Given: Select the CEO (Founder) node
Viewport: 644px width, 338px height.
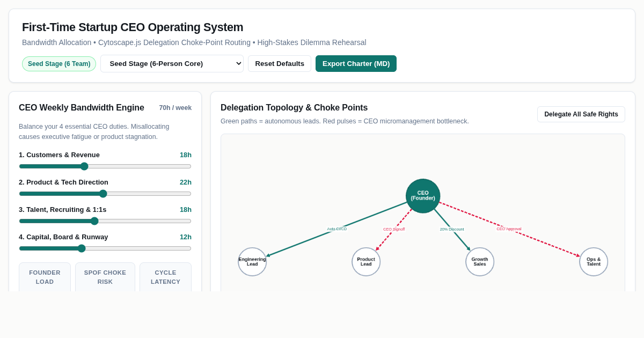Looking at the screenshot, I should point(423,196).
